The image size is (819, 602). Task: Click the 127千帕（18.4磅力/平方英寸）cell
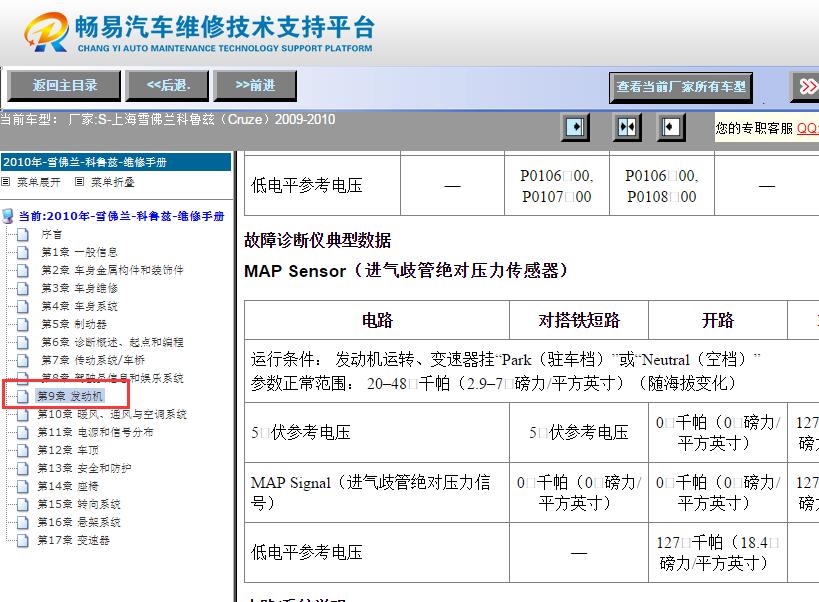[x=718, y=552]
